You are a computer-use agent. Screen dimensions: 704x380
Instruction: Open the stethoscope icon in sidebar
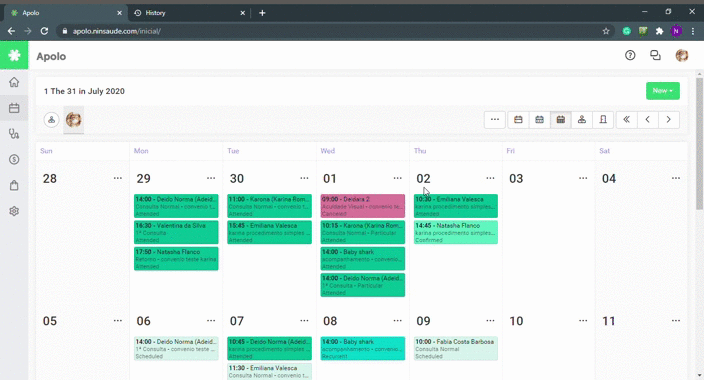[x=14, y=134]
